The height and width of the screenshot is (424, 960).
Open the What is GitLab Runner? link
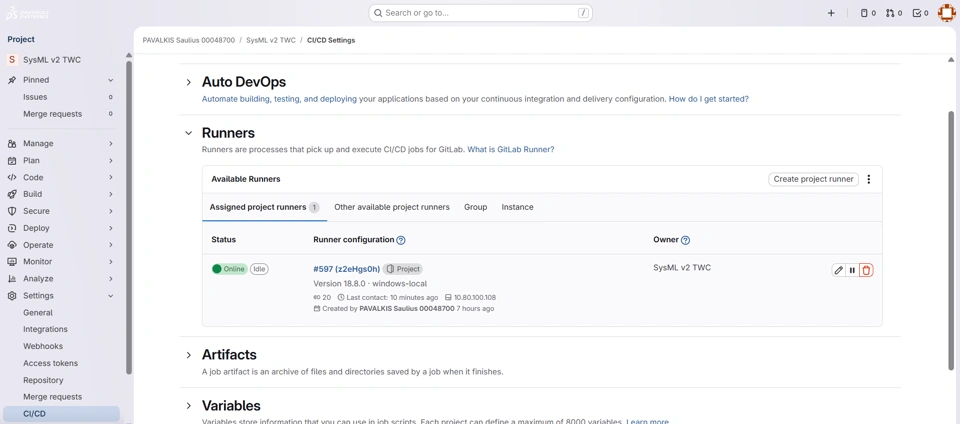coord(510,149)
